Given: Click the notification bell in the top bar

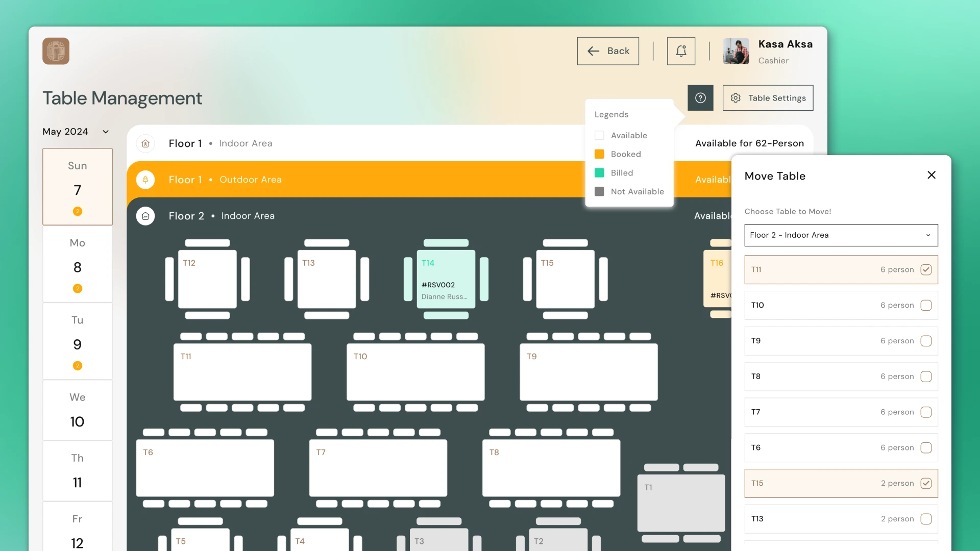Looking at the screenshot, I should [681, 51].
